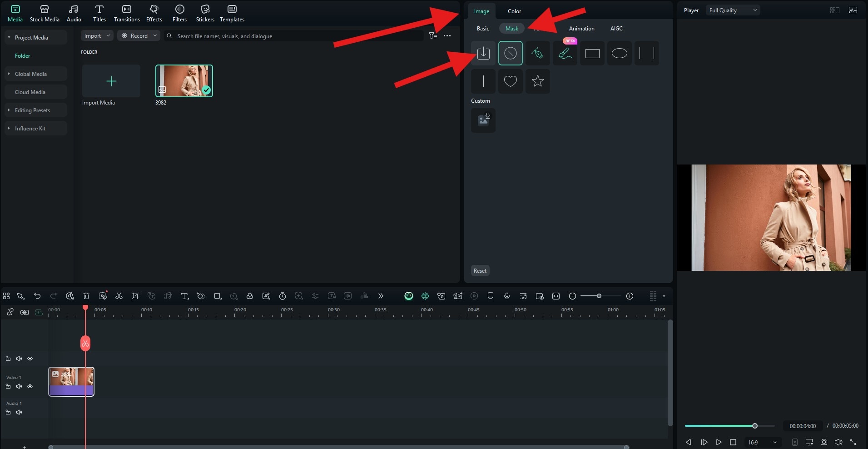This screenshot has height=449, width=868.
Task: Mute the Audio 1 track
Action: 19,412
